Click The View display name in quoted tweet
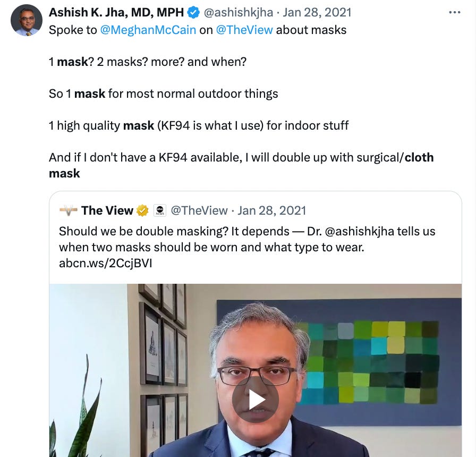476x457 pixels. (107, 210)
